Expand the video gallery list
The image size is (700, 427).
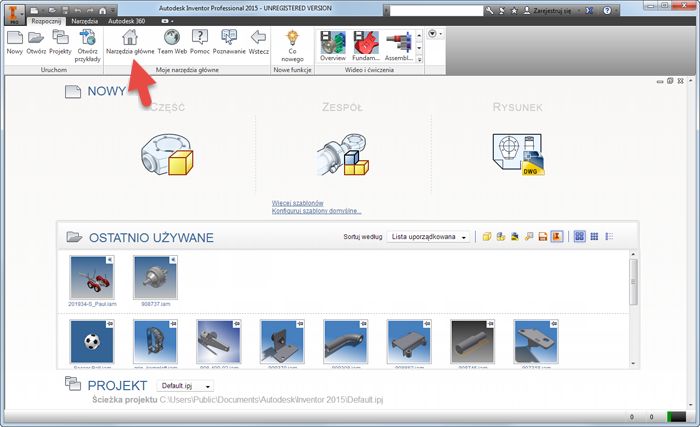coord(419,59)
